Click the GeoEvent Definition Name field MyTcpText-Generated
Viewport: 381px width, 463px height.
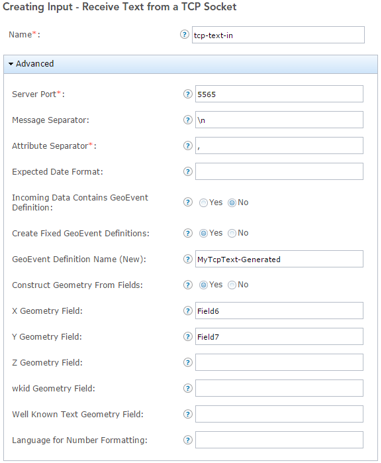coord(279,259)
